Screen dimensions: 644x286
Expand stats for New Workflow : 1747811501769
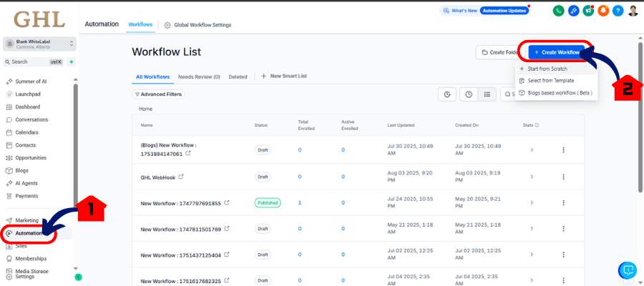point(532,229)
